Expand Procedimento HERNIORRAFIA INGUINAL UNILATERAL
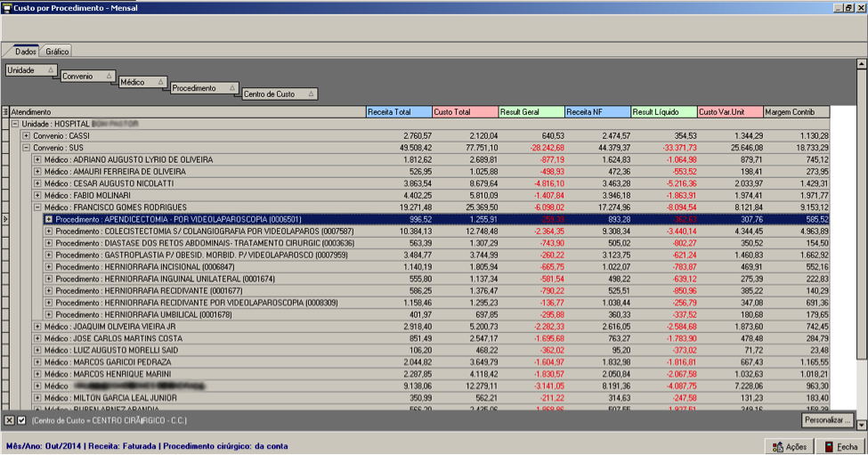Viewport: 868px width, 455px height. click(49, 279)
